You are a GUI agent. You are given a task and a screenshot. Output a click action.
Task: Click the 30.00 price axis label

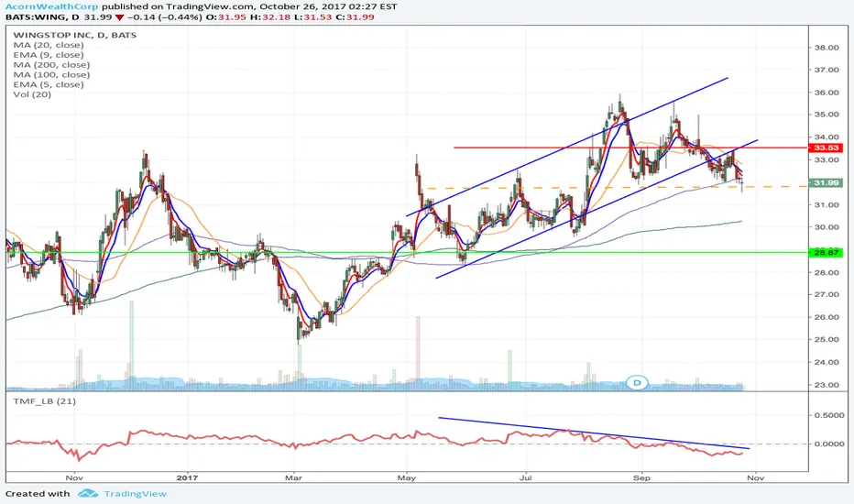click(x=826, y=227)
